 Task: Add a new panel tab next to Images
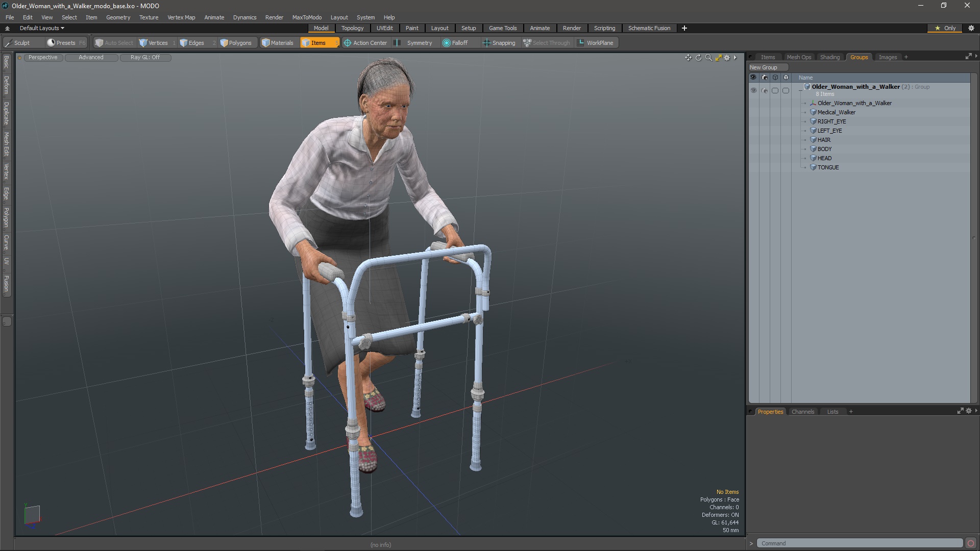click(x=906, y=57)
